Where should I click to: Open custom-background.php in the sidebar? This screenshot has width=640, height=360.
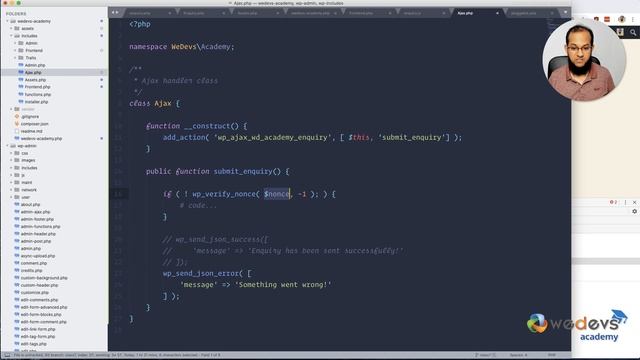click(x=44, y=278)
